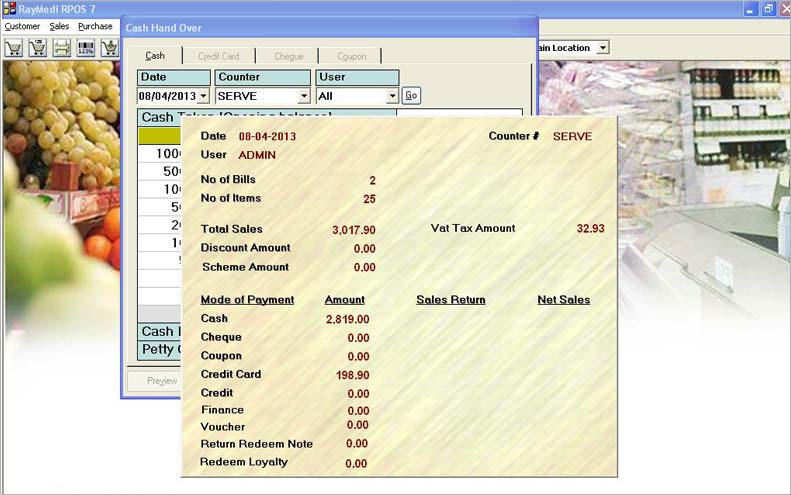Expand the Main Location dropdown
This screenshot has height=495, width=791.
coord(602,47)
